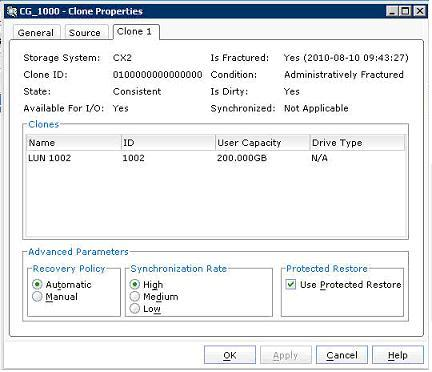
Task: Click the User Capacity column header
Action: click(x=262, y=143)
